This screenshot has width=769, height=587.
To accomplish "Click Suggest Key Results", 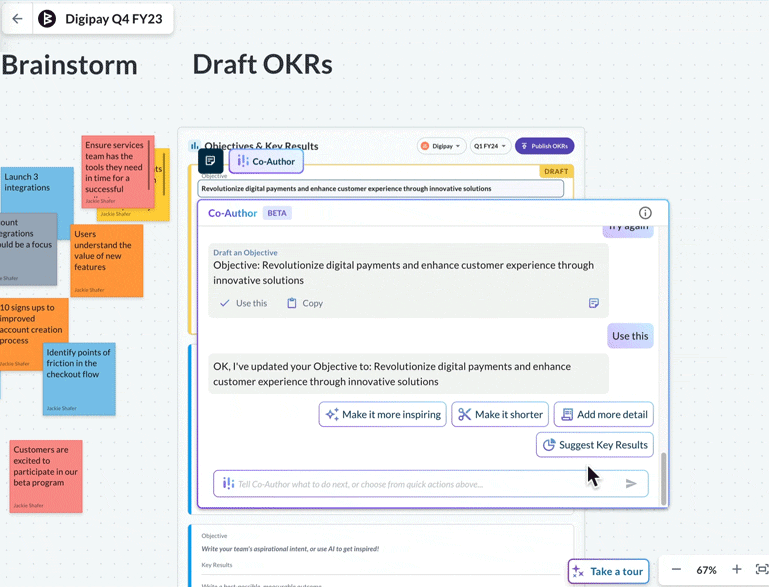I will pos(594,445).
